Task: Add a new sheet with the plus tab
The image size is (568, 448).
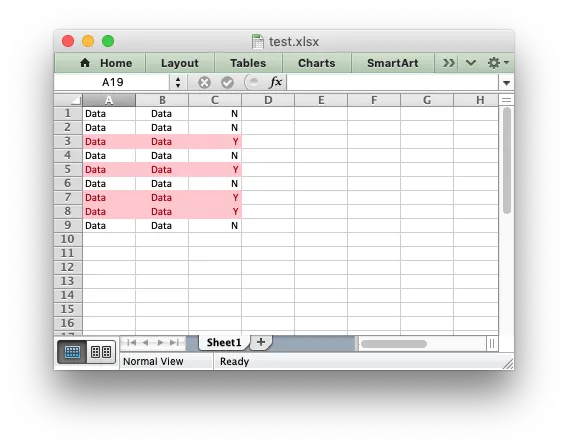Action: click(x=261, y=342)
